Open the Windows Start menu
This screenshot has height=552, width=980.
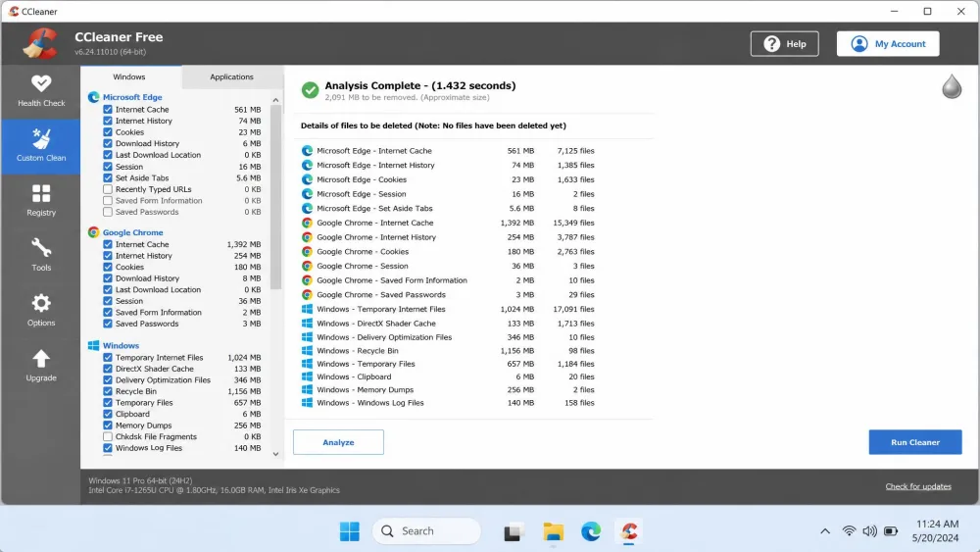coord(350,531)
